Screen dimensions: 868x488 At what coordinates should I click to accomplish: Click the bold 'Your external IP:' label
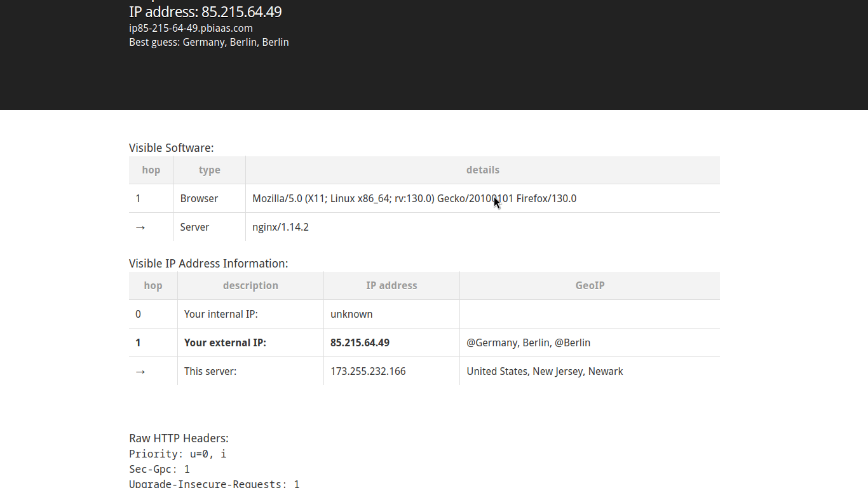[x=225, y=342]
